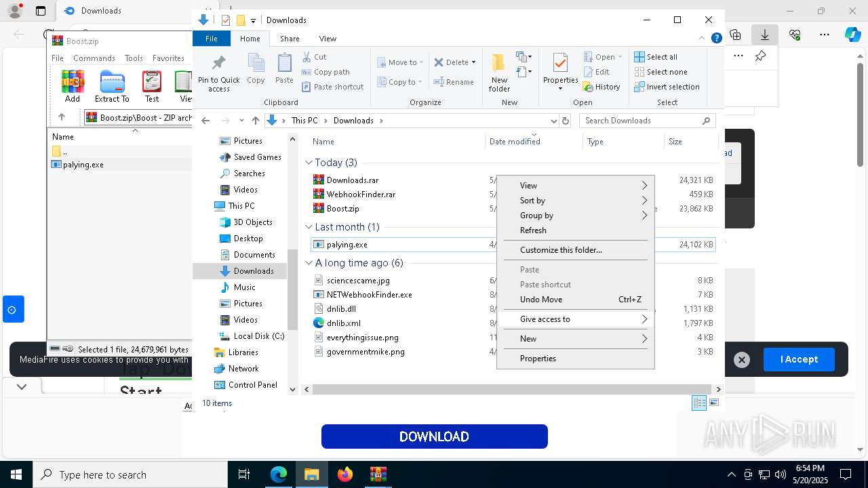Open Firefox from the taskbar
Screen dimensions: 868x488
coord(345,474)
